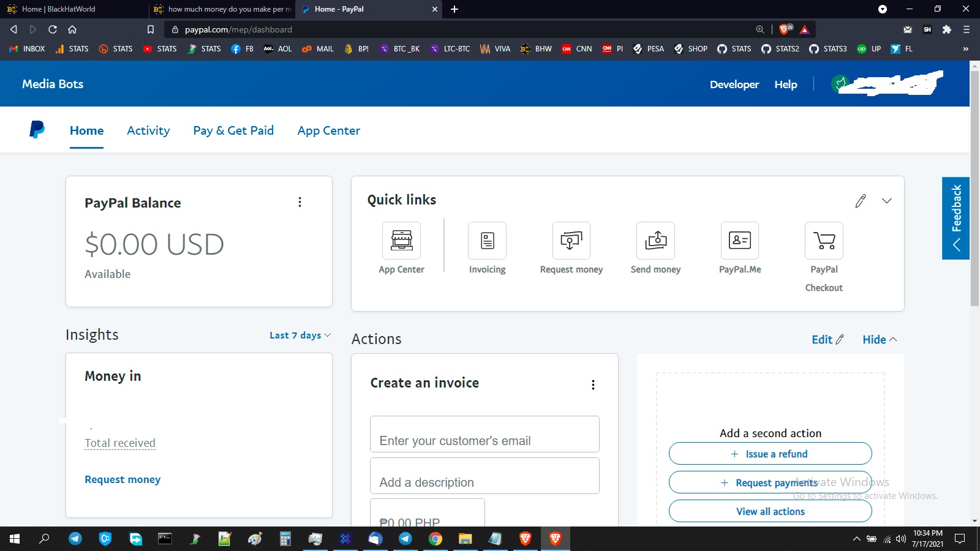Click the Brave Rewards triangle icon
Viewport: 980px width, 551px height.
(x=805, y=29)
